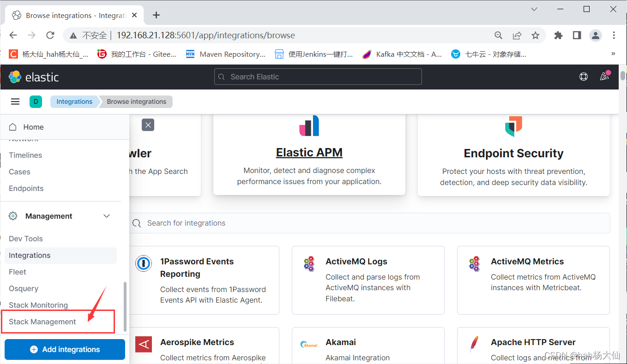Viewport: 627px width, 364px height.
Task: Click the Add integrations button
Action: pyautogui.click(x=65, y=349)
